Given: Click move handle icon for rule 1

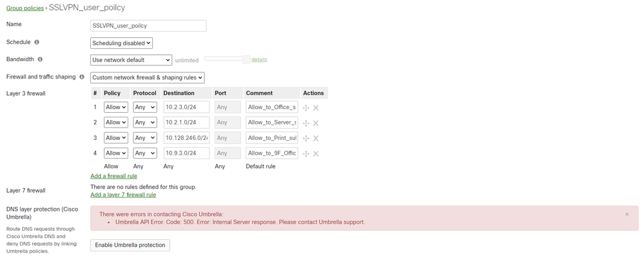Looking at the screenshot, I should pyautogui.click(x=306, y=108).
